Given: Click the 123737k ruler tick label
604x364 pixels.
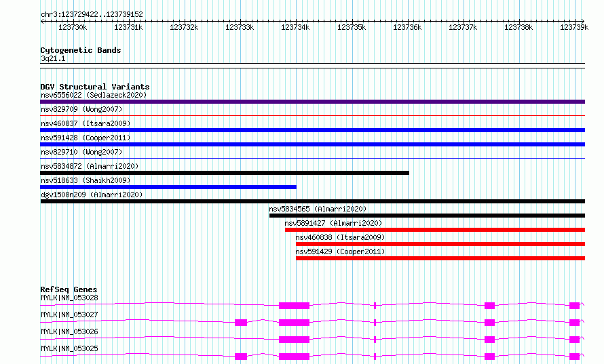Looking at the screenshot, I should tap(463, 27).
